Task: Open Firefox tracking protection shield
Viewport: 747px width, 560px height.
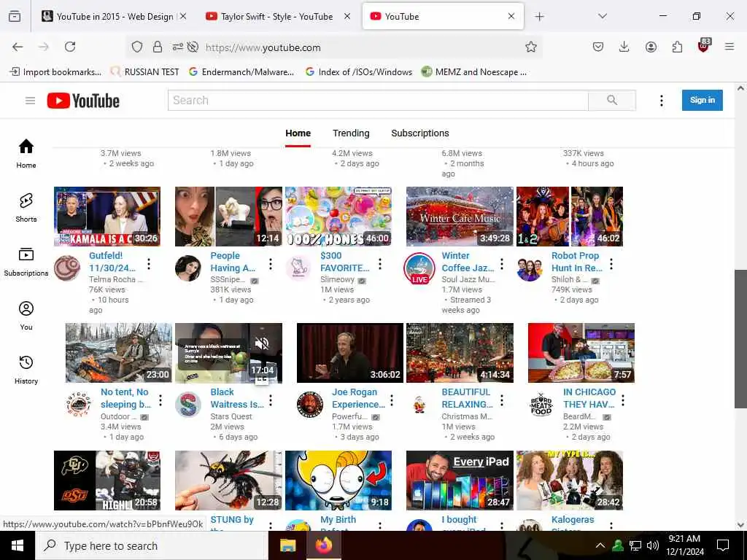Action: pyautogui.click(x=137, y=47)
